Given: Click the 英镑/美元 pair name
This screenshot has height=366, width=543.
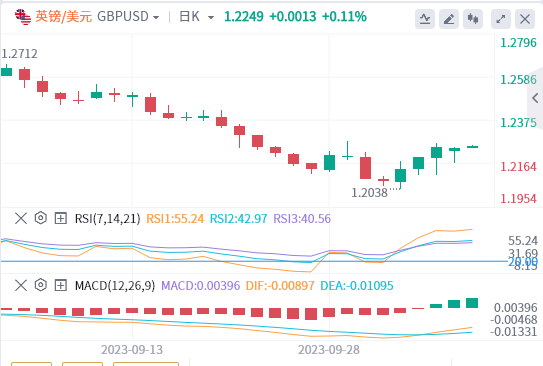Looking at the screenshot, I should click(64, 16).
